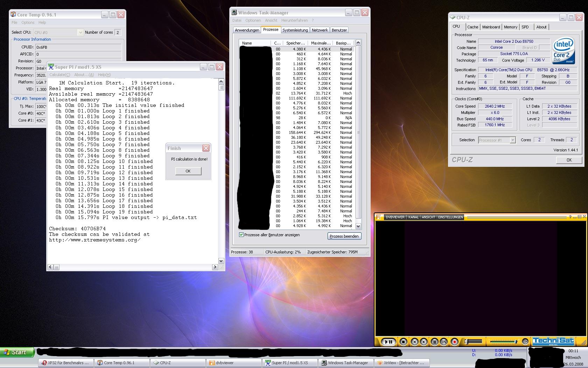
Task: Open the Options menu in Core Temp
Action: [x=28, y=22]
